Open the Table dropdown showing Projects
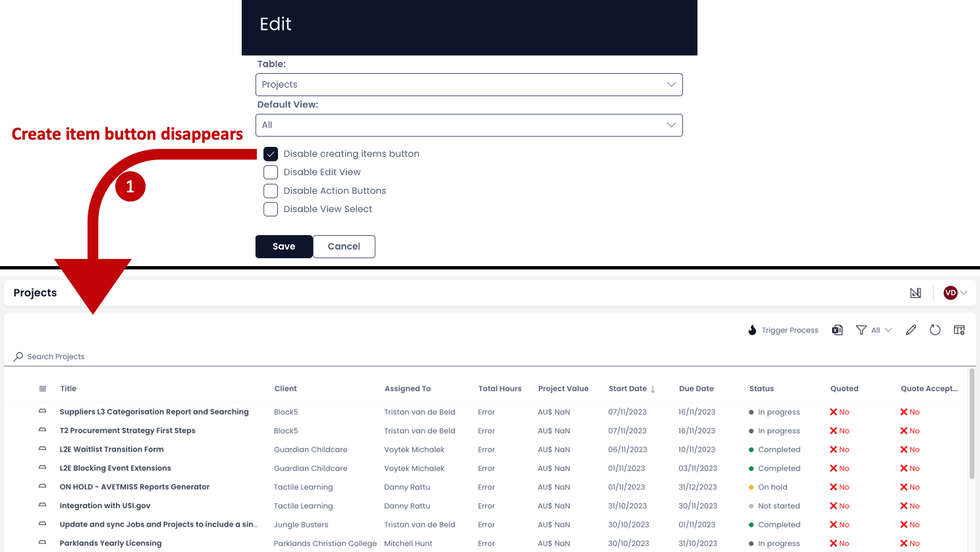 469,84
